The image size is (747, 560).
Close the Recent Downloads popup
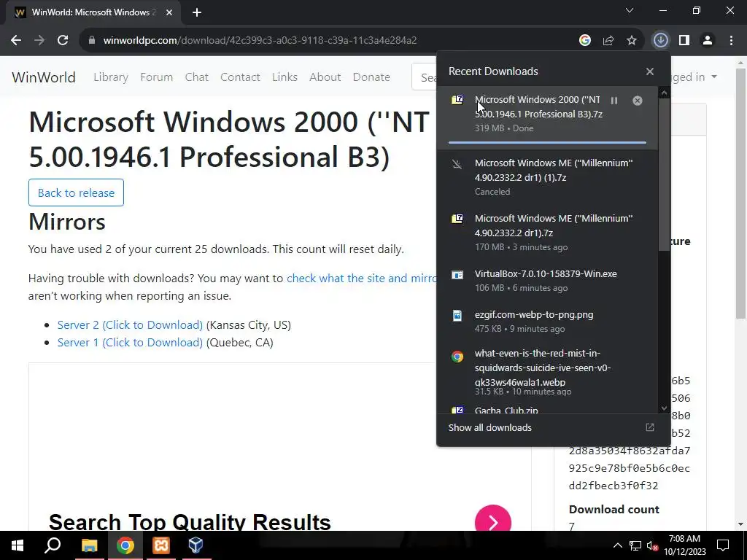click(x=650, y=71)
